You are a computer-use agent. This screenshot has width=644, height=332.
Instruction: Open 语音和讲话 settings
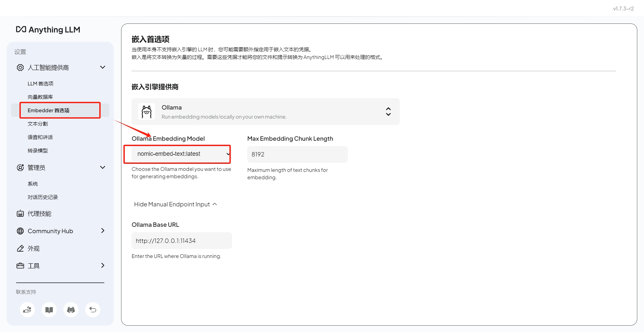(40, 137)
